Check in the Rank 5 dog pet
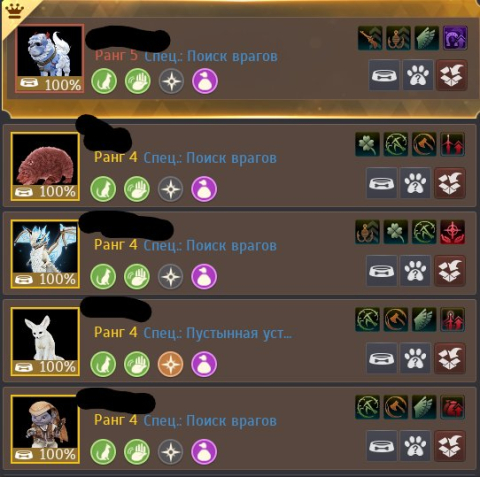Viewport: 480px width, 477px height. [x=452, y=75]
